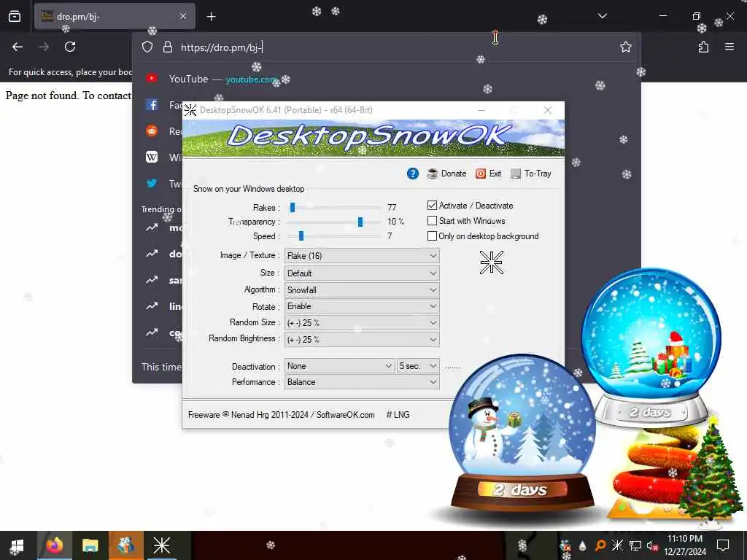Click the Wikipedia icon in URL suggestions
The image size is (747, 560).
pyautogui.click(x=152, y=157)
